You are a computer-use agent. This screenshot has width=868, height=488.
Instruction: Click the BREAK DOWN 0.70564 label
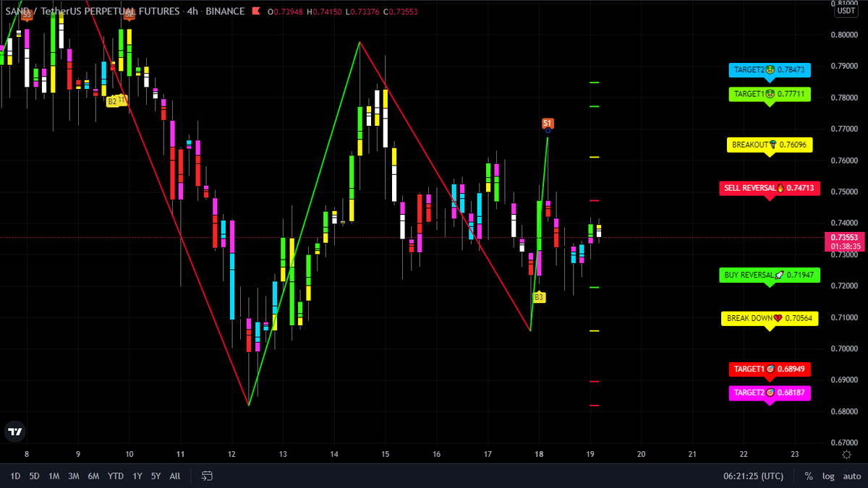coord(770,318)
